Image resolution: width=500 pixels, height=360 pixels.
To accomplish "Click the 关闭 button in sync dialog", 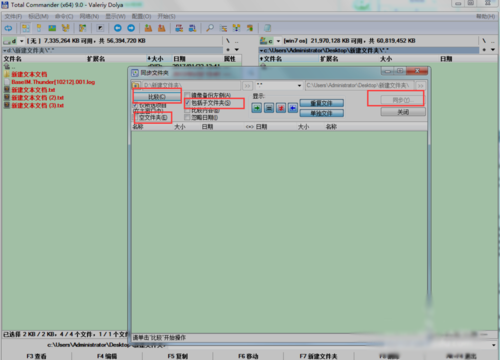I will [x=403, y=112].
